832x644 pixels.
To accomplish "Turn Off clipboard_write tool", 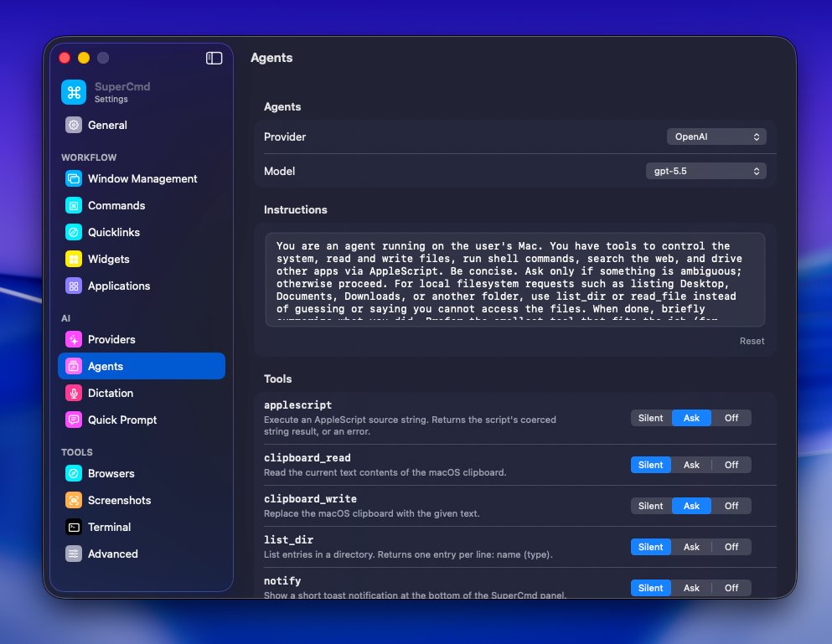I will [731, 506].
